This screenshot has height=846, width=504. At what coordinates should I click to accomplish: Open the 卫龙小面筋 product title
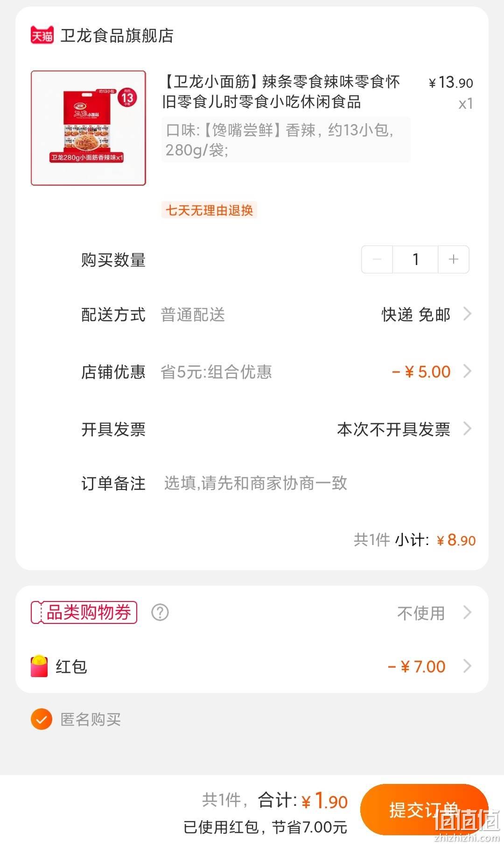[281, 91]
